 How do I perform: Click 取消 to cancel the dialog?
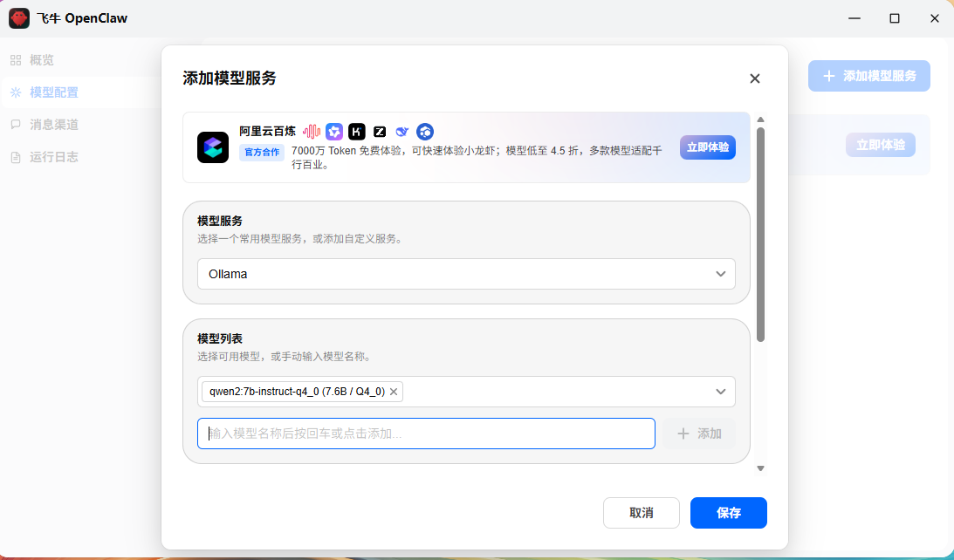642,513
